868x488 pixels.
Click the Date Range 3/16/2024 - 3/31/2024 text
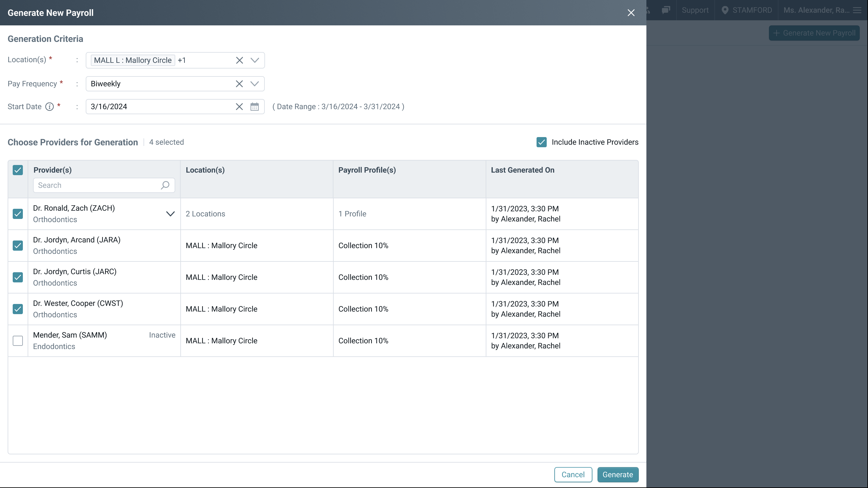tap(338, 107)
